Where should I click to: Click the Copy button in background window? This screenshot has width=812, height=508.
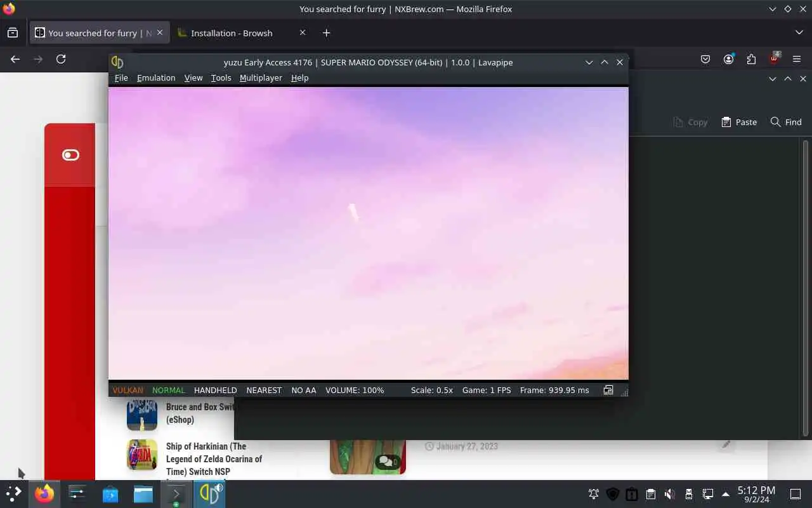pyautogui.click(x=690, y=122)
